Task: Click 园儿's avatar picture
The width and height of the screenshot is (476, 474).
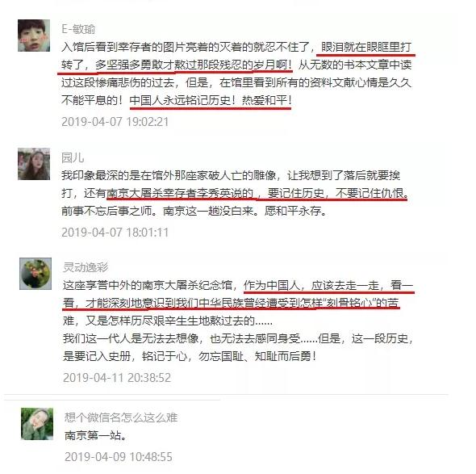Action: 34,164
